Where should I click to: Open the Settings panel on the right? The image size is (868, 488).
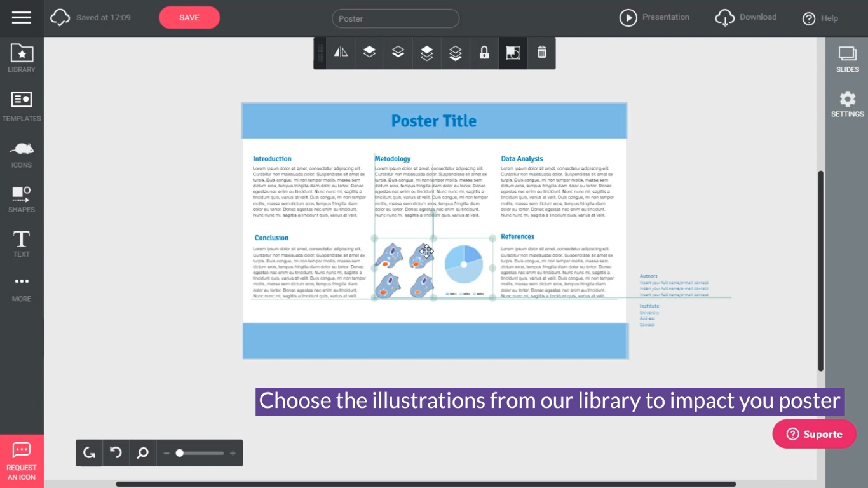click(x=847, y=104)
